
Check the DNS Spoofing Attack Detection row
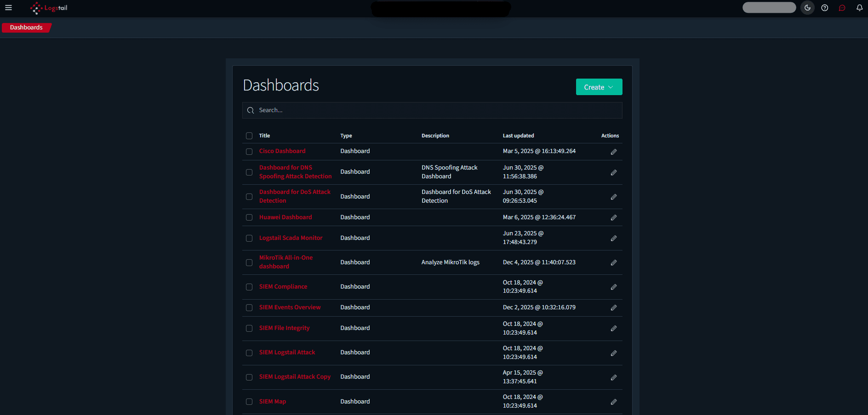point(249,172)
